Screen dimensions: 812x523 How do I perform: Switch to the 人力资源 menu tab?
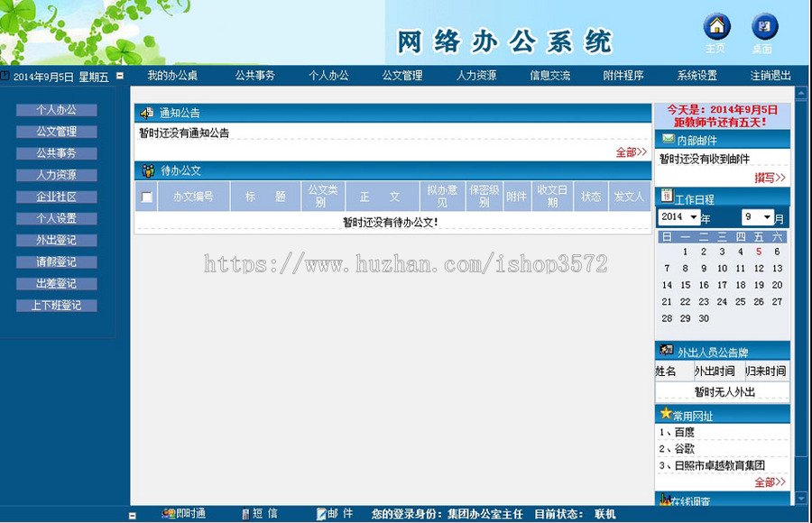(475, 76)
